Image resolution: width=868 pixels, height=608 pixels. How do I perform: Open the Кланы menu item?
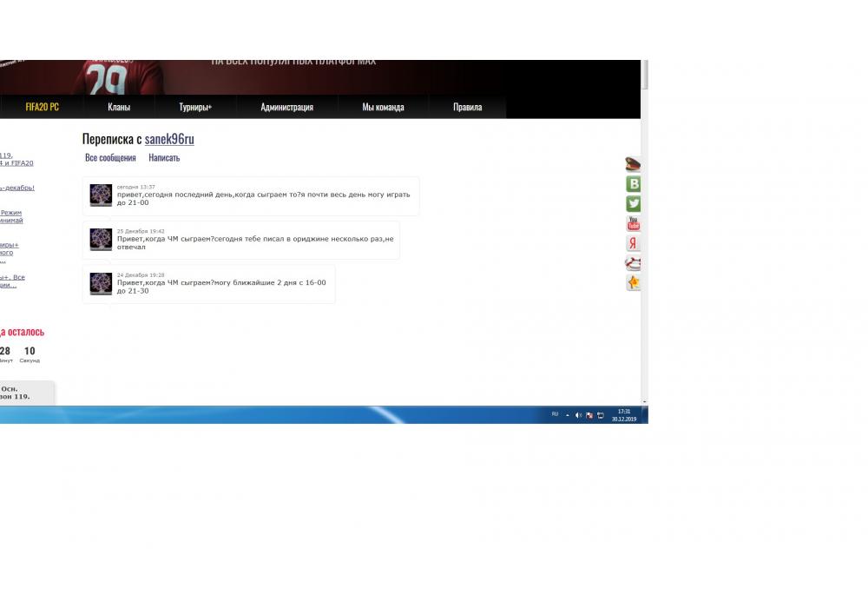(119, 107)
